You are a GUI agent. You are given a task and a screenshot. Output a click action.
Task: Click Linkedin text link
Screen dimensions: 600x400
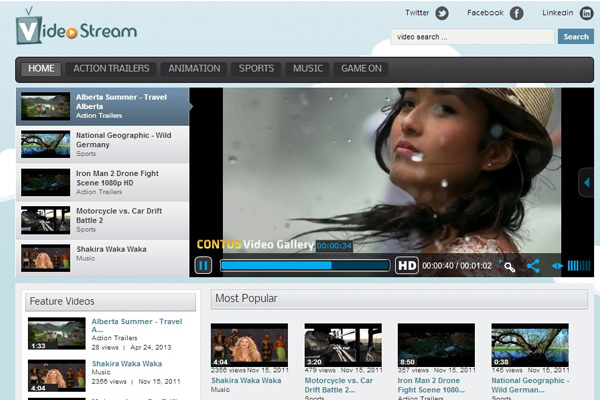coord(558,13)
